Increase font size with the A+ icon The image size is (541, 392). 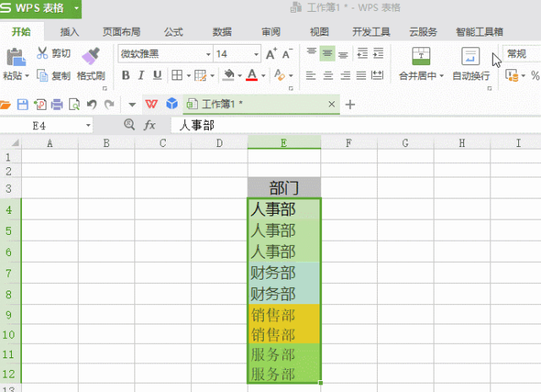[271, 54]
